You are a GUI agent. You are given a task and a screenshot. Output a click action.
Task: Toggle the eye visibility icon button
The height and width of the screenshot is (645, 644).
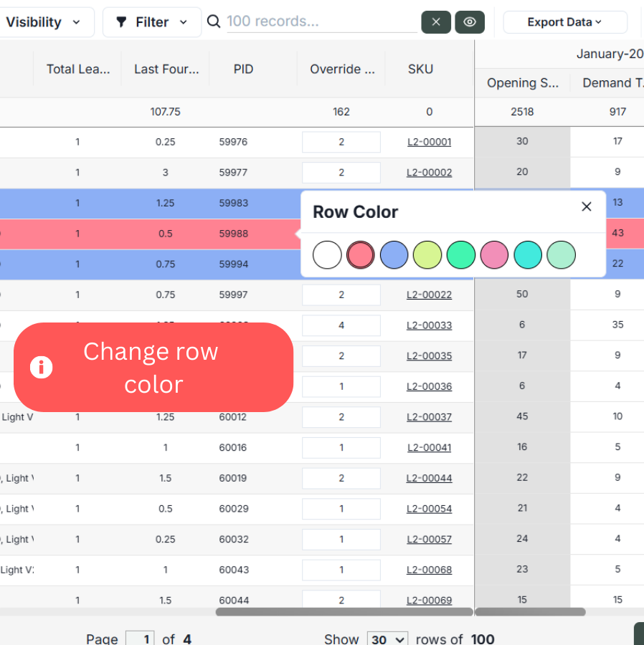(470, 22)
